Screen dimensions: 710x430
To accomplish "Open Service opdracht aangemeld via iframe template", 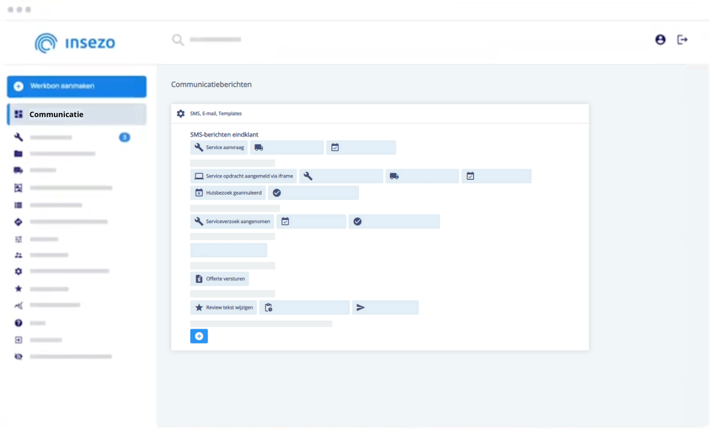I will (243, 176).
